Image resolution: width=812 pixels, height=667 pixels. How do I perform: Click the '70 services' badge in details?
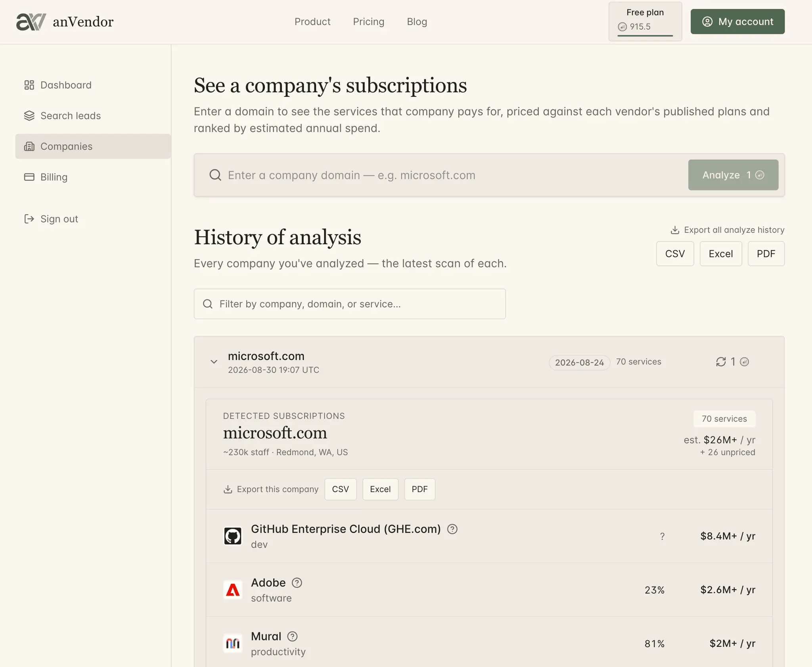pos(724,419)
